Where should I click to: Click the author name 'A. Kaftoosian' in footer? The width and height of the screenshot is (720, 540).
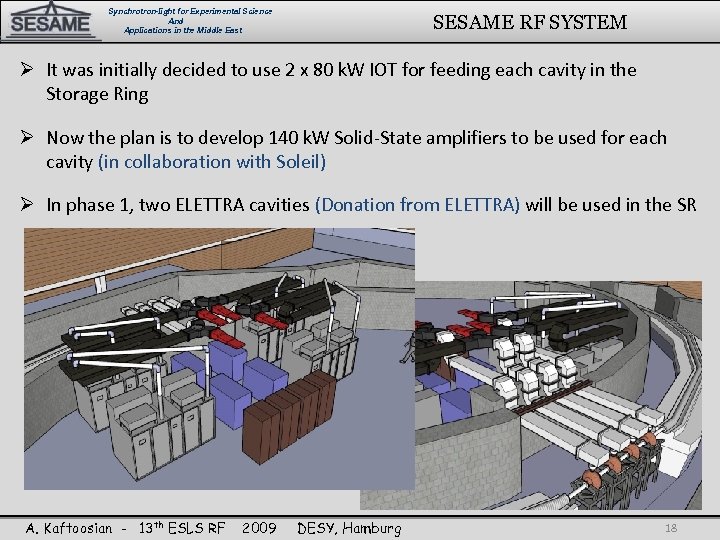pos(69,528)
